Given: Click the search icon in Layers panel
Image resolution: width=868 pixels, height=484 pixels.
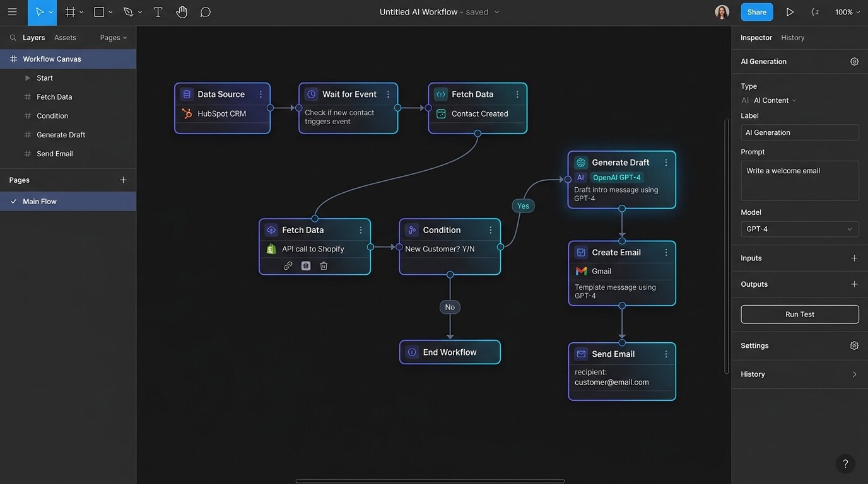Looking at the screenshot, I should (x=13, y=38).
